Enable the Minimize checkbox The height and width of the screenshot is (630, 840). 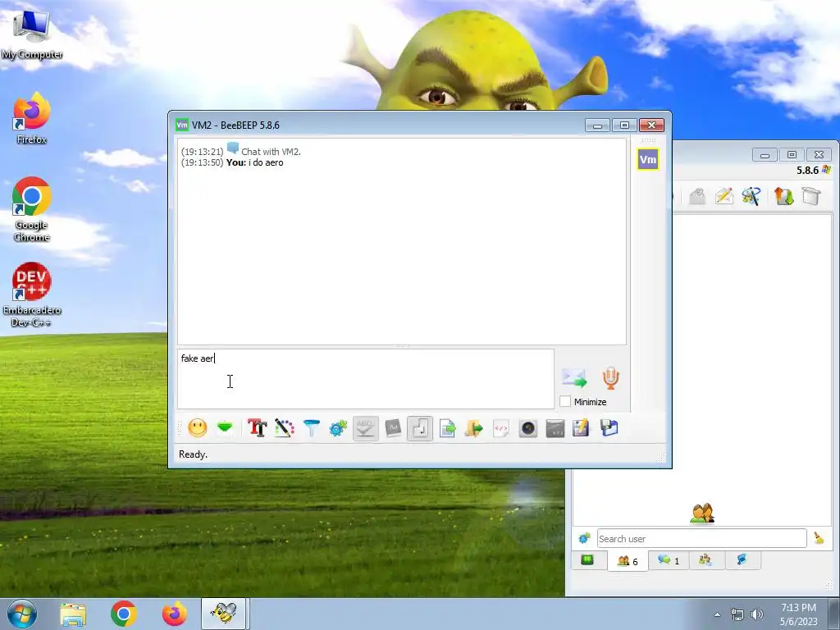pos(564,401)
